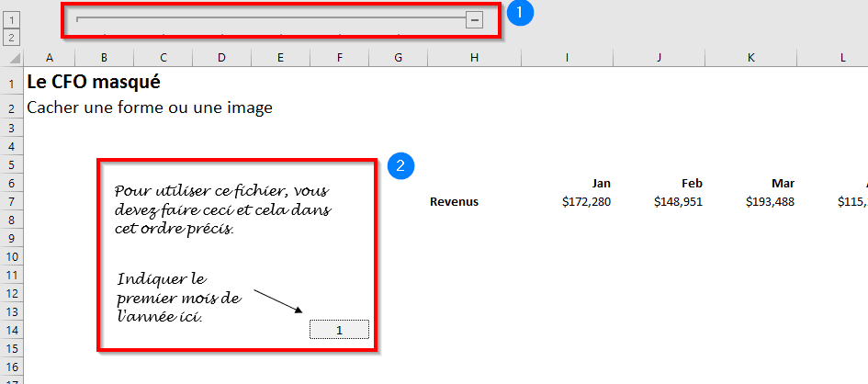This screenshot has height=384, width=868.
Task: Select the Revenus label cell
Action: (454, 202)
